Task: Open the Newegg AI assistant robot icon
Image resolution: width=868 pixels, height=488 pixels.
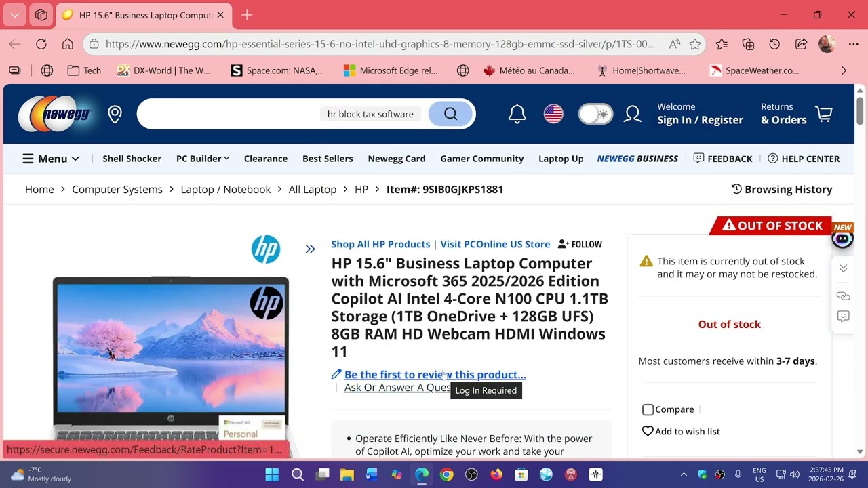Action: pyautogui.click(x=843, y=239)
